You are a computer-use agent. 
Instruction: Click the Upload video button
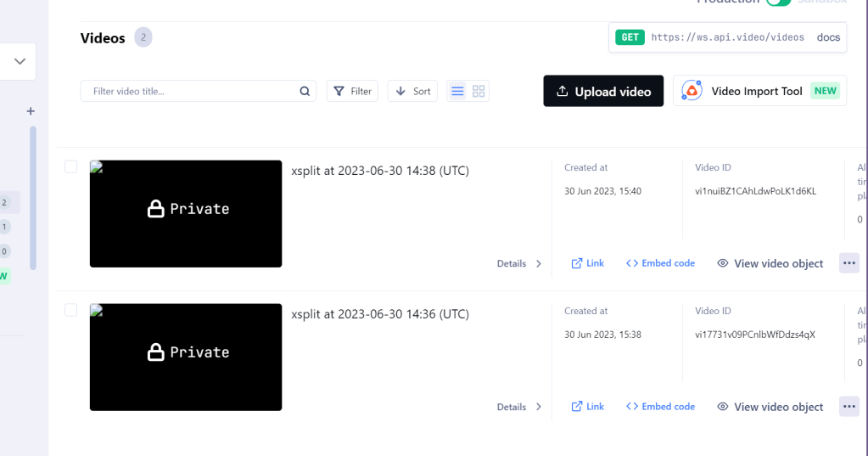[x=603, y=92]
